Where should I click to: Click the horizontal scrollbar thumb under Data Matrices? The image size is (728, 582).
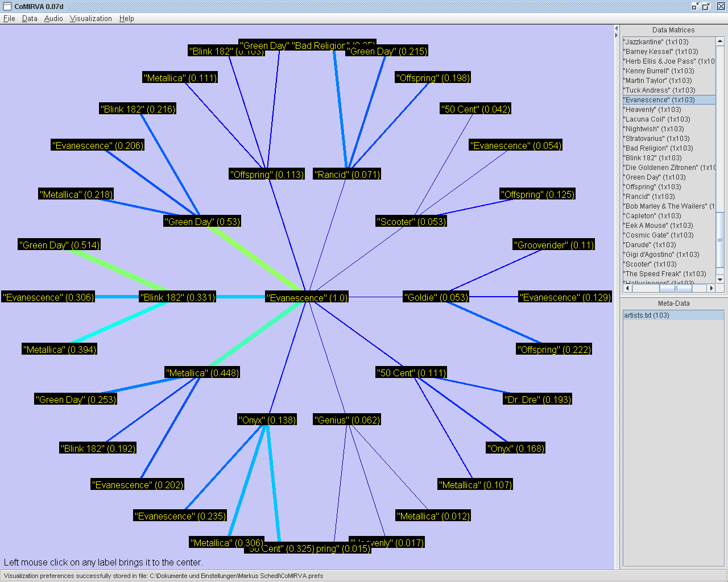(x=675, y=288)
